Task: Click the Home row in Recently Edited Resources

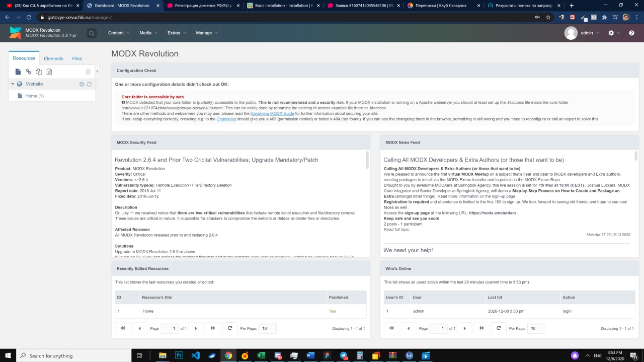Action: (x=240, y=311)
